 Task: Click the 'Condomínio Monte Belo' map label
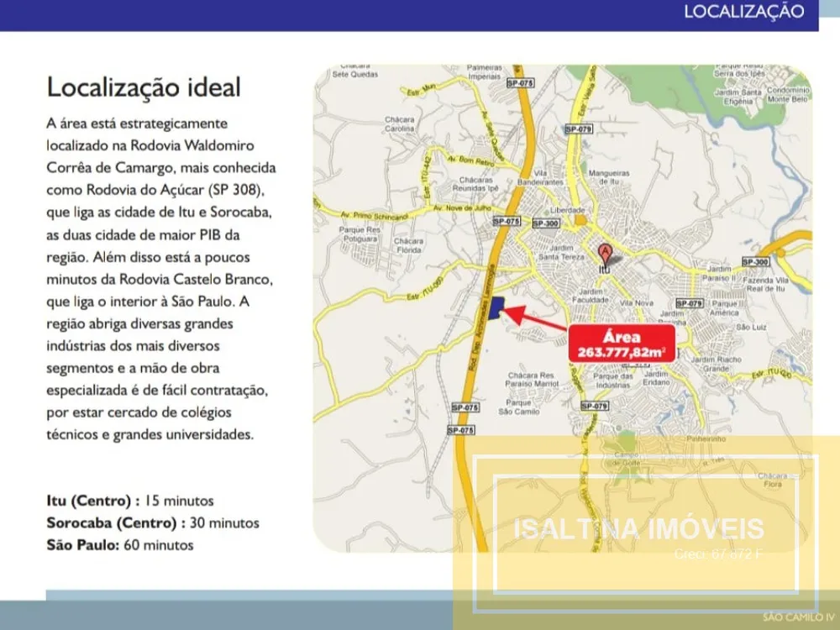click(788, 95)
